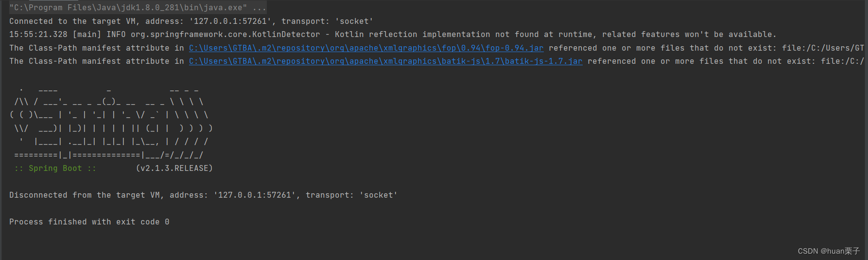Click the 15:55:21.328 timestamp
868x260 pixels.
(38, 34)
